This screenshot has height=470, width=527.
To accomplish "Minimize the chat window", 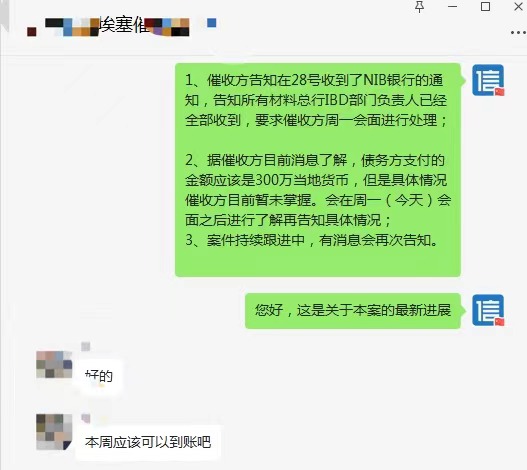I will (x=452, y=6).
